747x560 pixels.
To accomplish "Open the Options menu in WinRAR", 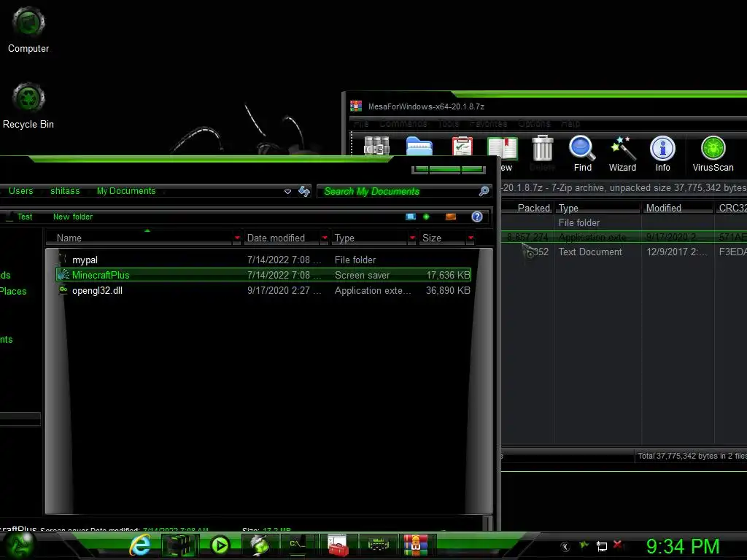I will 534,124.
